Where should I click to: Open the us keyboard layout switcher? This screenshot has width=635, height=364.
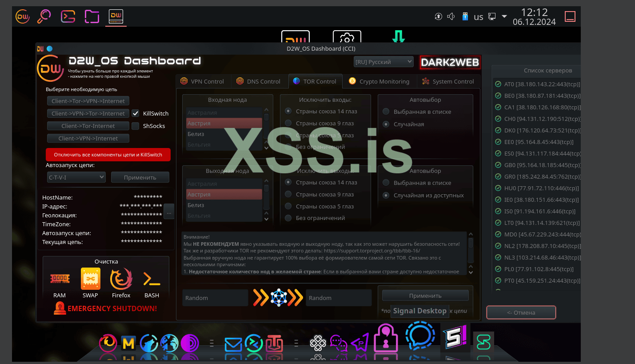(x=479, y=17)
